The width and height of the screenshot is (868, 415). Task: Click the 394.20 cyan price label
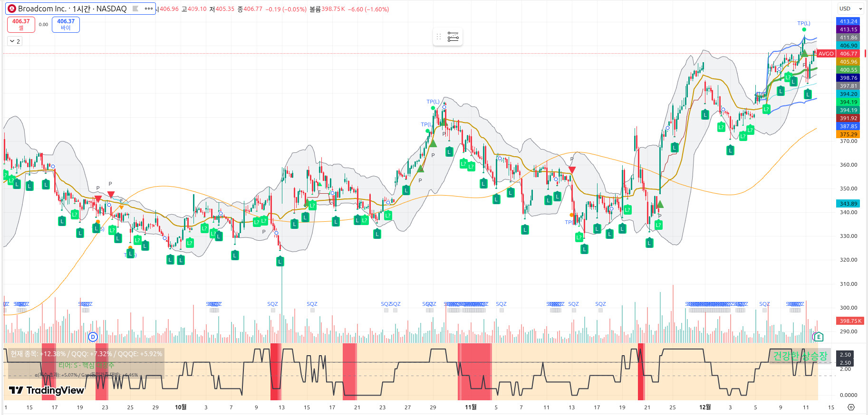tap(848, 94)
